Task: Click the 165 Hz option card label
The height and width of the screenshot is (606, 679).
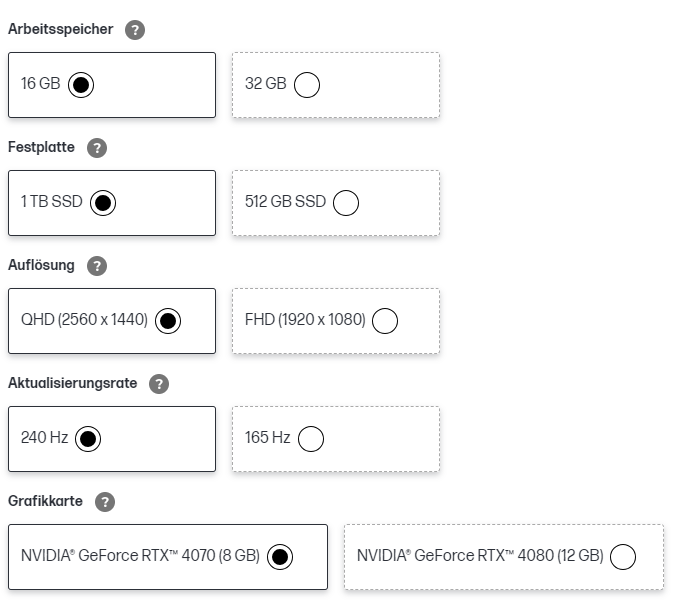Action: [x=267, y=439]
